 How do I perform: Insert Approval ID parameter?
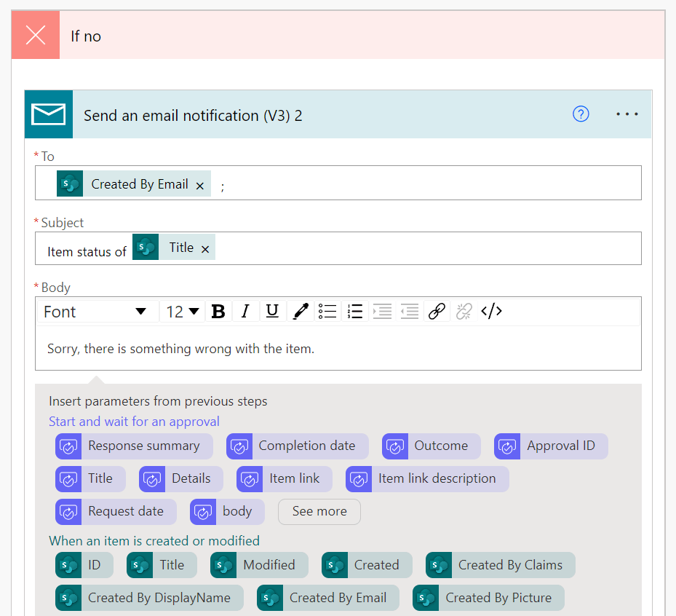(551, 446)
